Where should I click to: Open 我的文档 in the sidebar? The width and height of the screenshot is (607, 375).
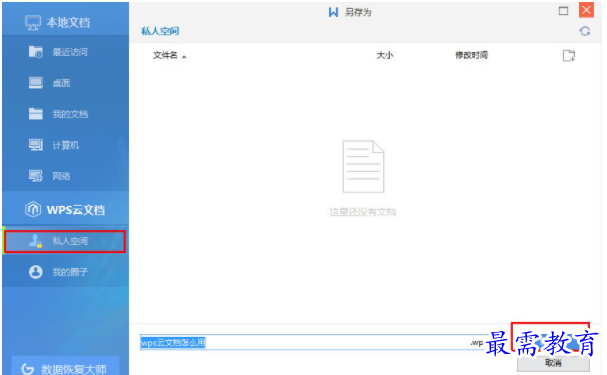[65, 114]
